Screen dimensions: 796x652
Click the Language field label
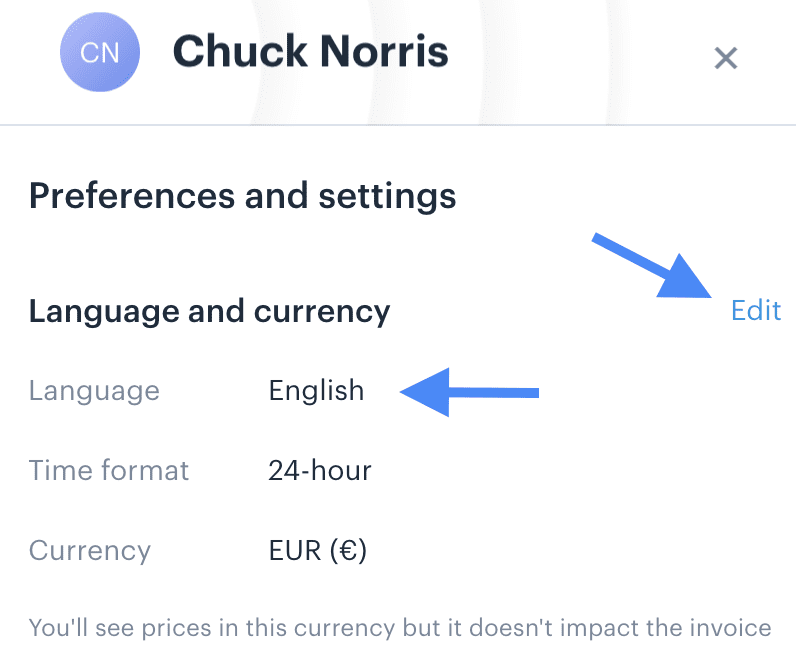tap(94, 390)
